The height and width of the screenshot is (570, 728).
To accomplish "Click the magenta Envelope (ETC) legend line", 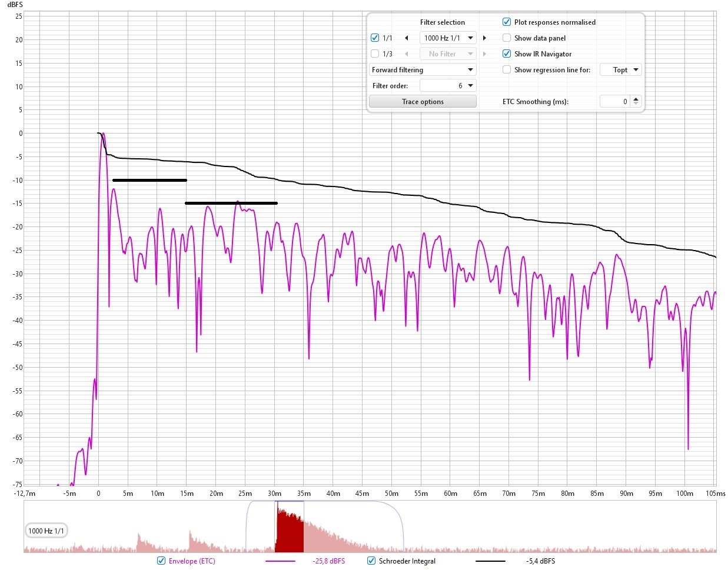I will point(280,561).
